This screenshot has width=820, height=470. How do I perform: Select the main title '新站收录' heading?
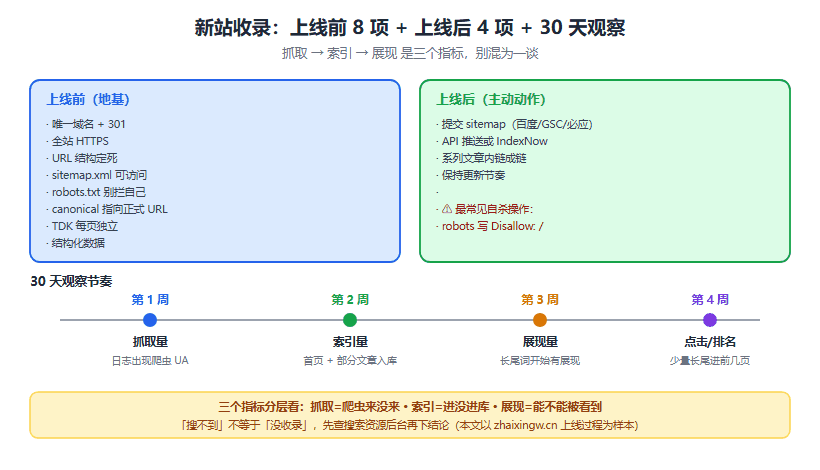tap(409, 28)
